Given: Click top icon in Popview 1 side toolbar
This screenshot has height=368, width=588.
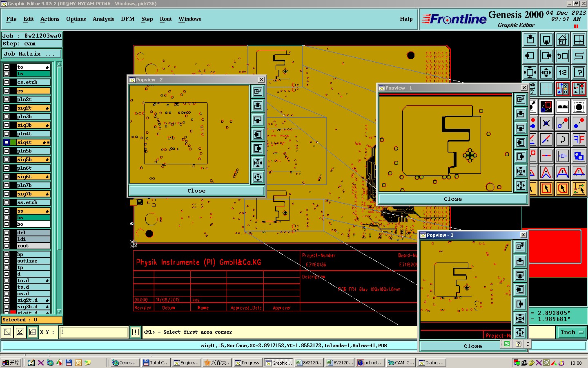Looking at the screenshot, I should (x=520, y=99).
